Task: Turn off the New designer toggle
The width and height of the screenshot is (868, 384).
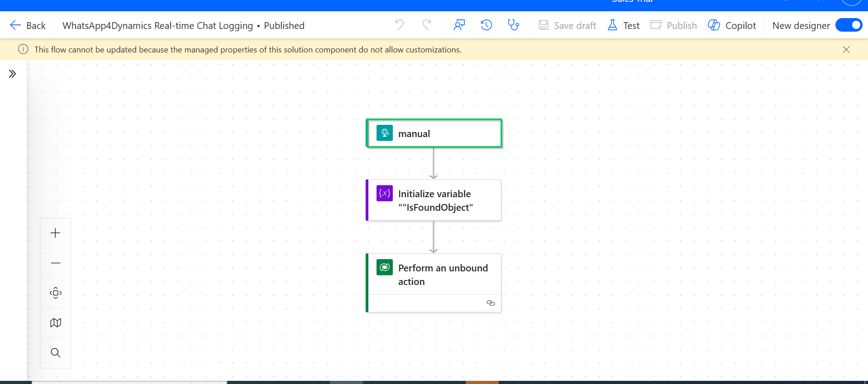Action: 849,25
